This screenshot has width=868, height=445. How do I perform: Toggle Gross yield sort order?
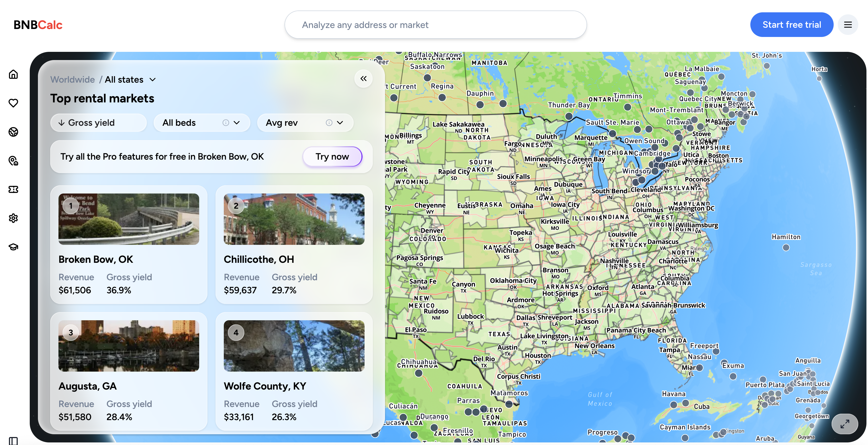point(98,123)
